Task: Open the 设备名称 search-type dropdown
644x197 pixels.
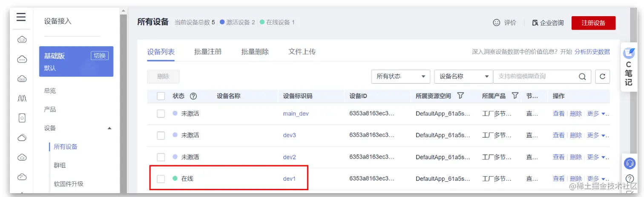Action: 463,76
